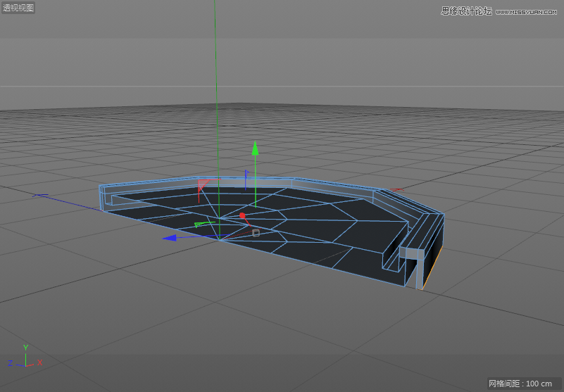
Task: Click the 透视视图 viewport label
Action: pyautogui.click(x=18, y=8)
